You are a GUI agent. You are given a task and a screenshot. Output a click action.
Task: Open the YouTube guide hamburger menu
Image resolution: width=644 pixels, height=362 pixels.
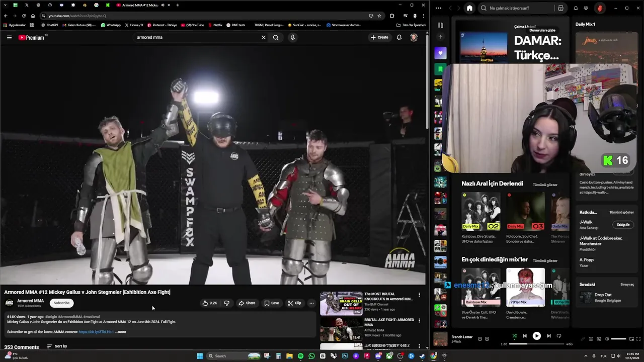[x=9, y=37]
